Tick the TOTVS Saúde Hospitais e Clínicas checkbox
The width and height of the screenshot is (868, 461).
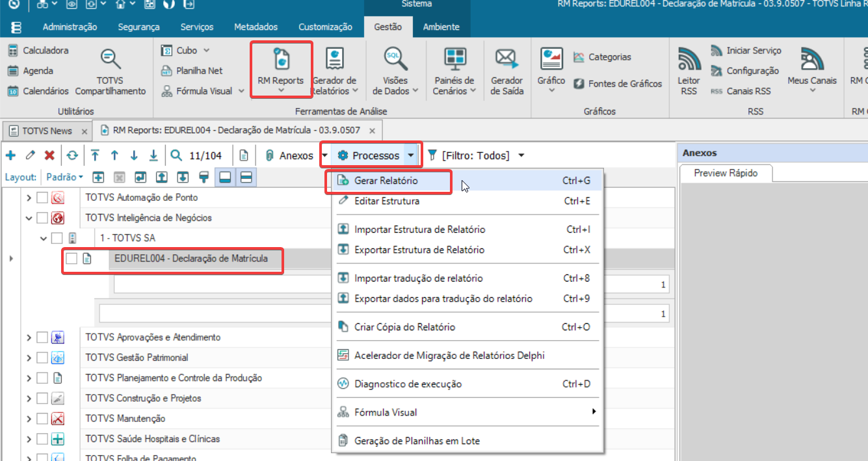(x=42, y=439)
